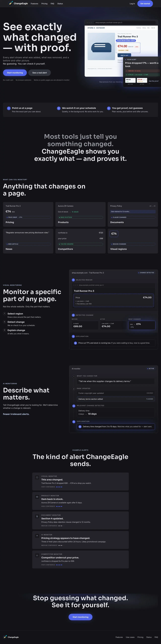Screen dimensions: 161x644
Task: Click the Product Monitor alert icon
Action: [x=37, y=497]
